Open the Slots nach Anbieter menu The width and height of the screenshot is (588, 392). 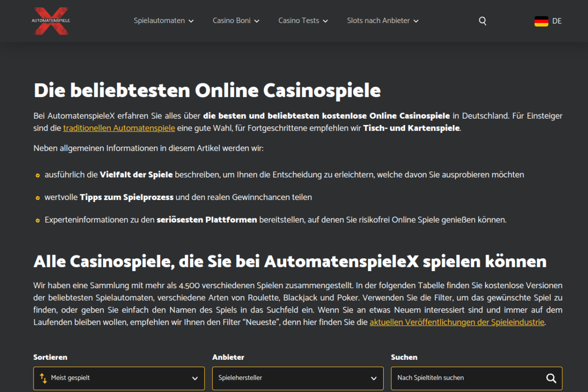[x=378, y=21]
